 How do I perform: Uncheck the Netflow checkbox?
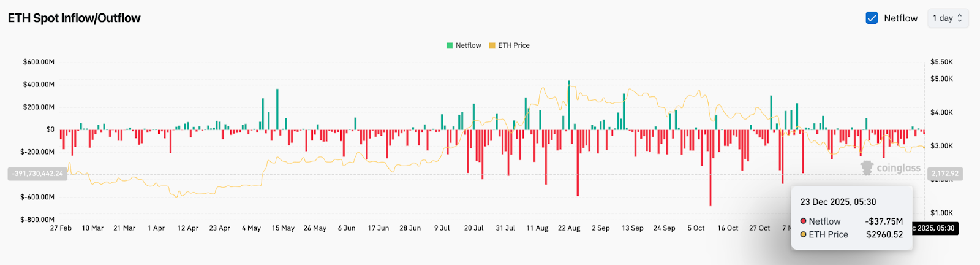point(872,18)
